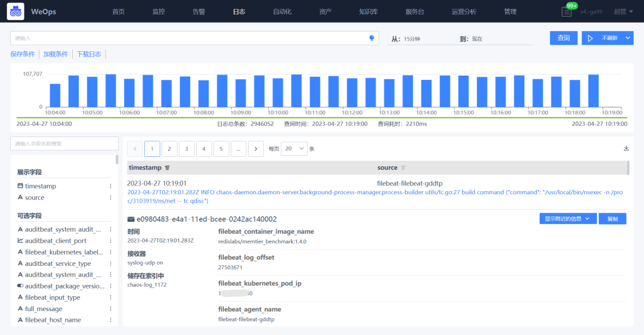
Task: Click index name chaos-log_1172
Action: 147,284
